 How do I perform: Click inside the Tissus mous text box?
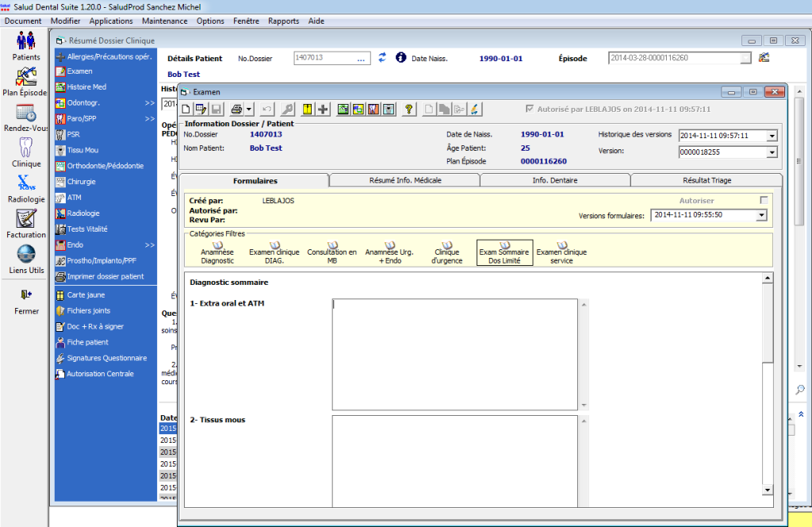click(454, 461)
